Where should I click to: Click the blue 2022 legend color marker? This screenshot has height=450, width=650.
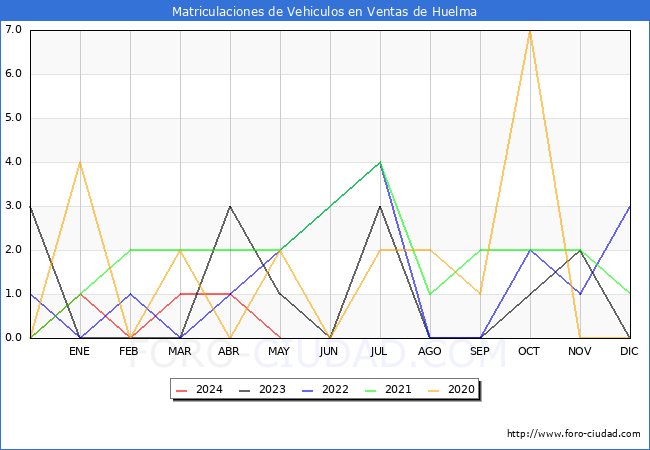(308, 390)
